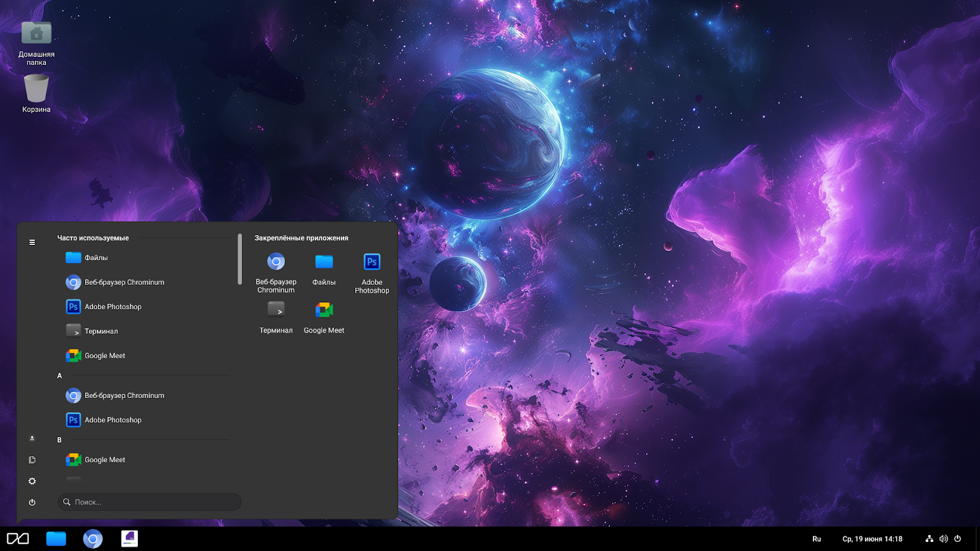Open Chromium from the taskbar
Image resolution: width=980 pixels, height=551 pixels.
[92, 539]
